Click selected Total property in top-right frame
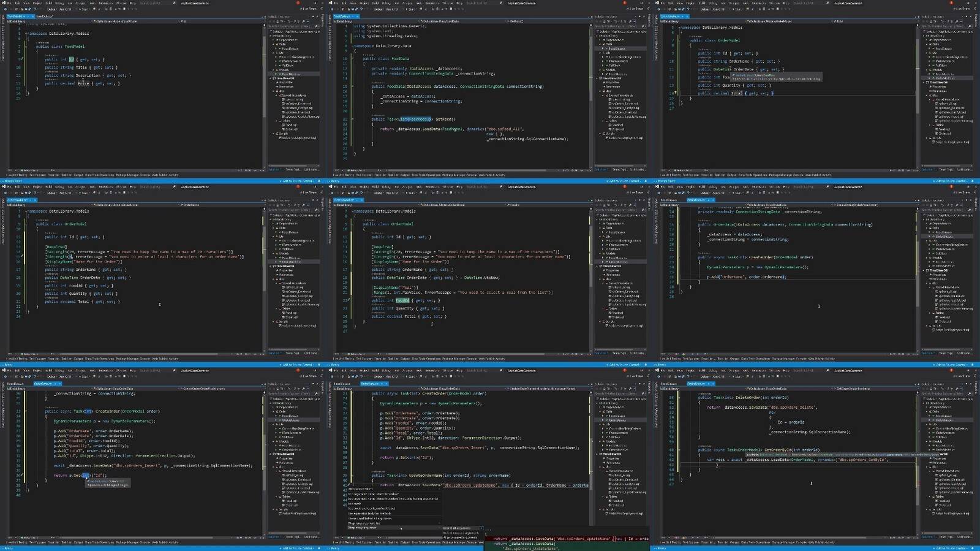Image resolution: width=980 pixels, height=551 pixels. pos(736,93)
